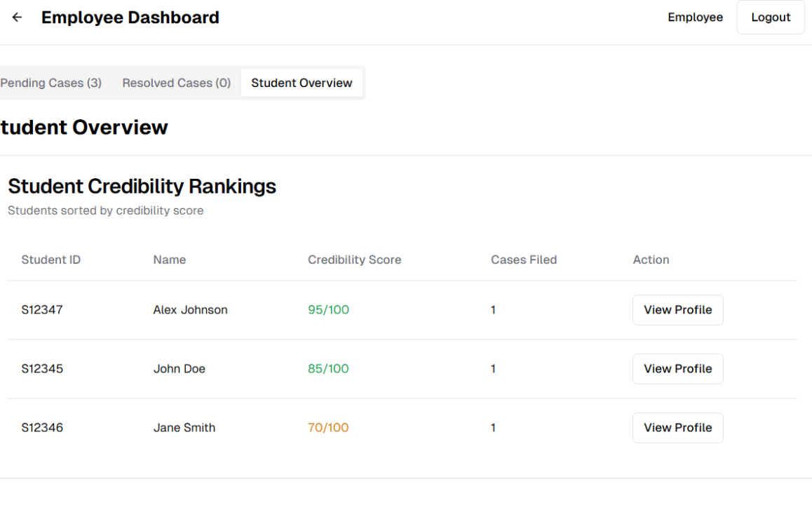This screenshot has height=505, width=812.
Task: Open John Doe's View Profile button
Action: point(677,369)
